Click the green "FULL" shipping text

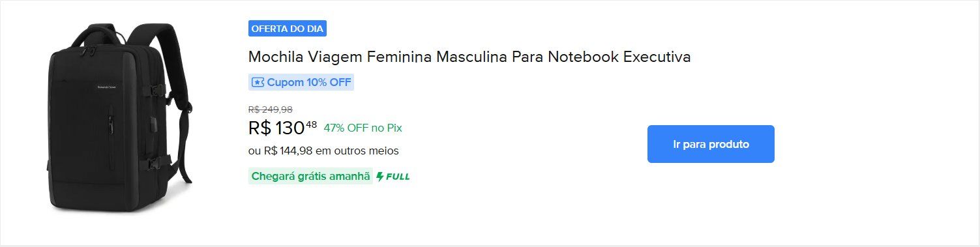pyautogui.click(x=398, y=177)
